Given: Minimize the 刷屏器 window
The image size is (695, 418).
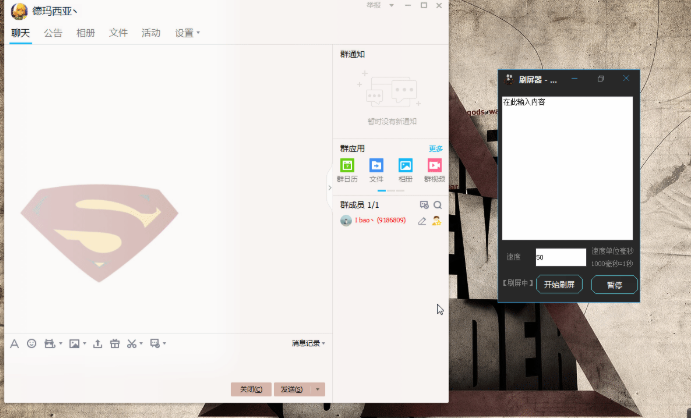Looking at the screenshot, I should [x=574, y=78].
